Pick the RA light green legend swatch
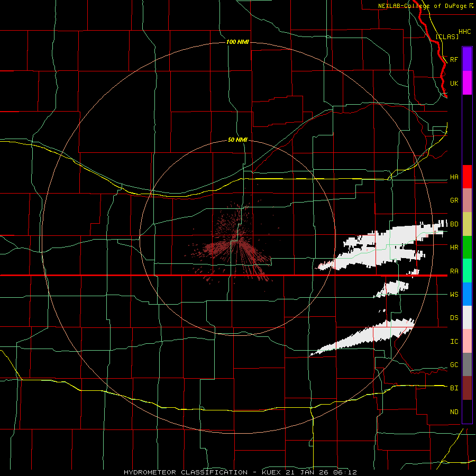This screenshot has height=476, width=476. click(x=467, y=271)
